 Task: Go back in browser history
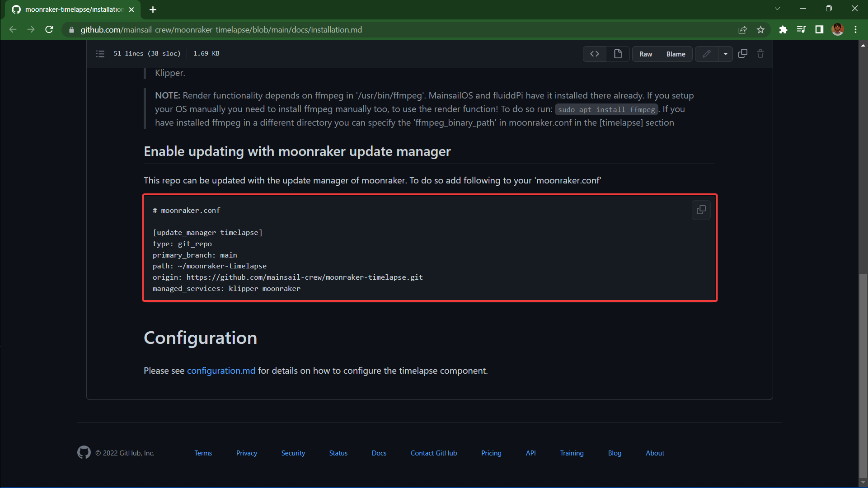13,29
